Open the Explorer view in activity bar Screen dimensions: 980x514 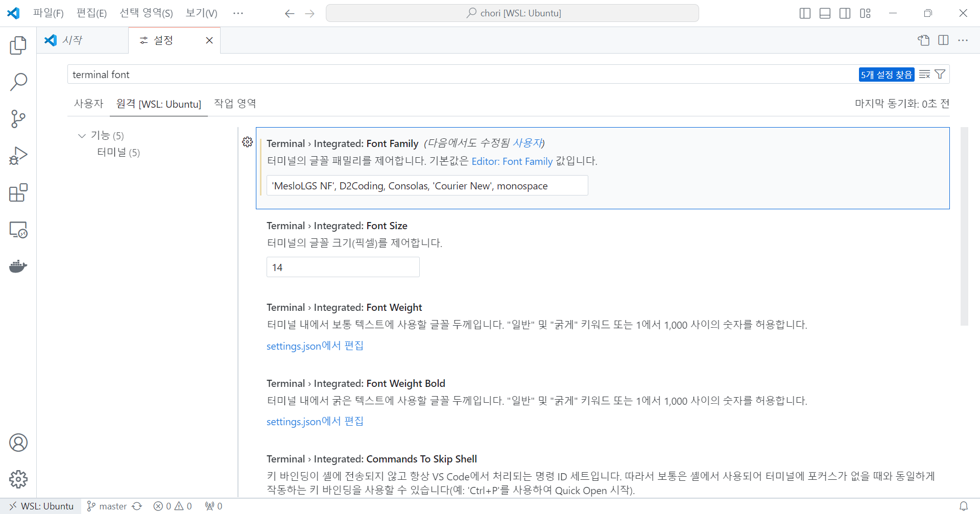[18, 45]
